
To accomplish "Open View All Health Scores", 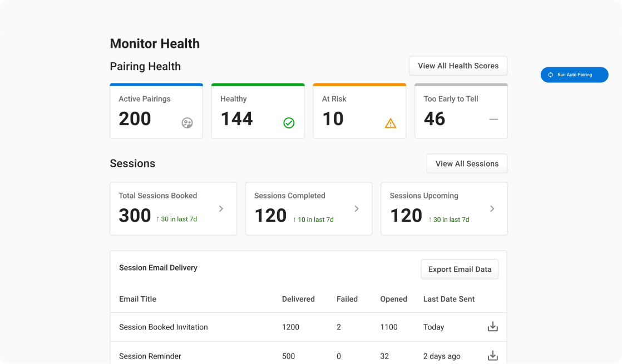I will point(458,66).
